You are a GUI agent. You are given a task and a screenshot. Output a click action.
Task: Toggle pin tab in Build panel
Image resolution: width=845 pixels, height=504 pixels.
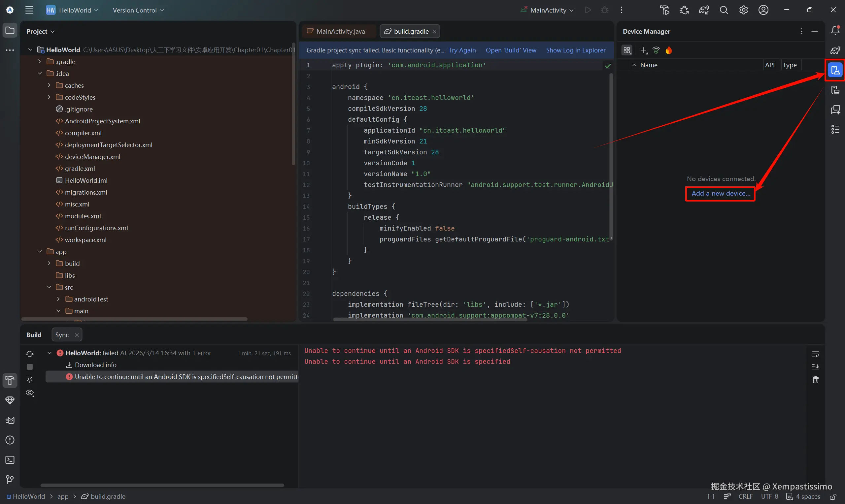click(30, 380)
